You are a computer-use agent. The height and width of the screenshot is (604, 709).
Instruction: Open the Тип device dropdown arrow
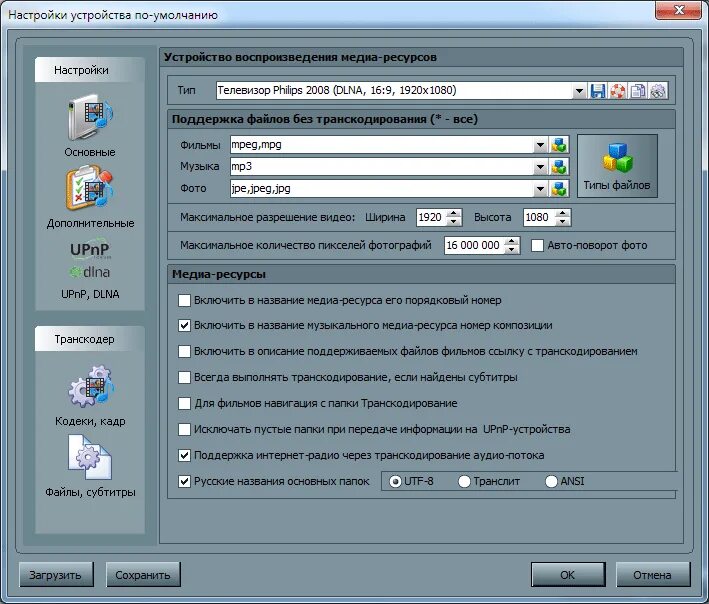(x=579, y=91)
